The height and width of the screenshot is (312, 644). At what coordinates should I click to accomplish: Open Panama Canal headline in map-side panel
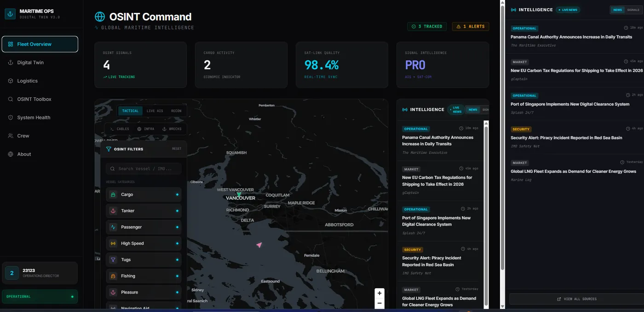coord(437,141)
